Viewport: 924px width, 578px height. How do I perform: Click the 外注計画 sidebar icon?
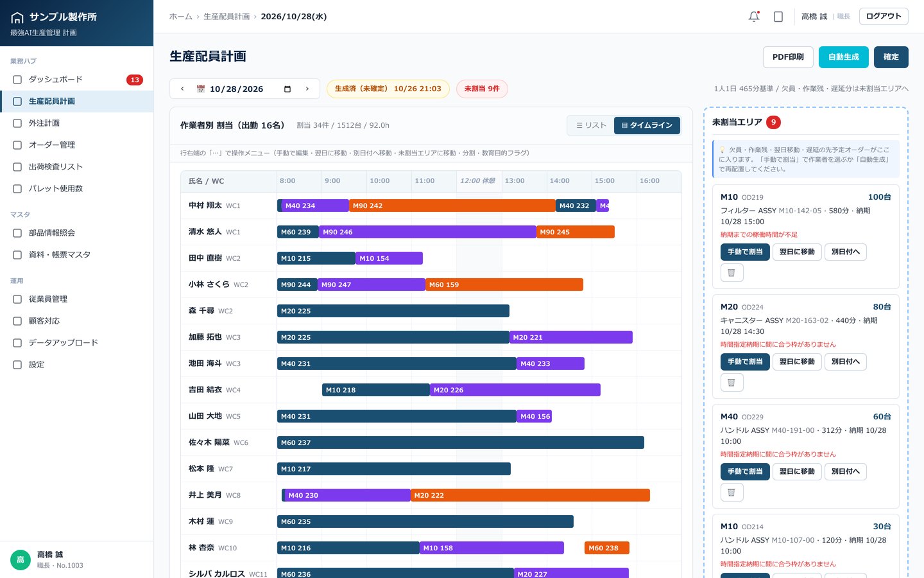coord(17,123)
